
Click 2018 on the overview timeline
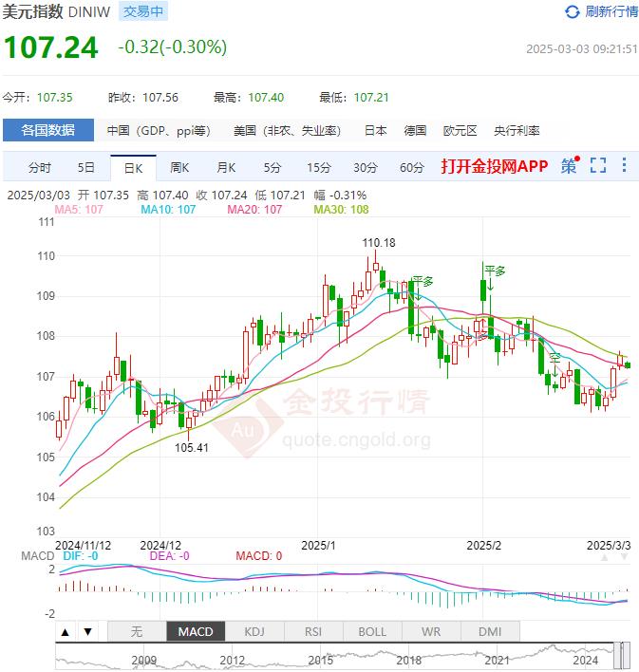point(408,660)
